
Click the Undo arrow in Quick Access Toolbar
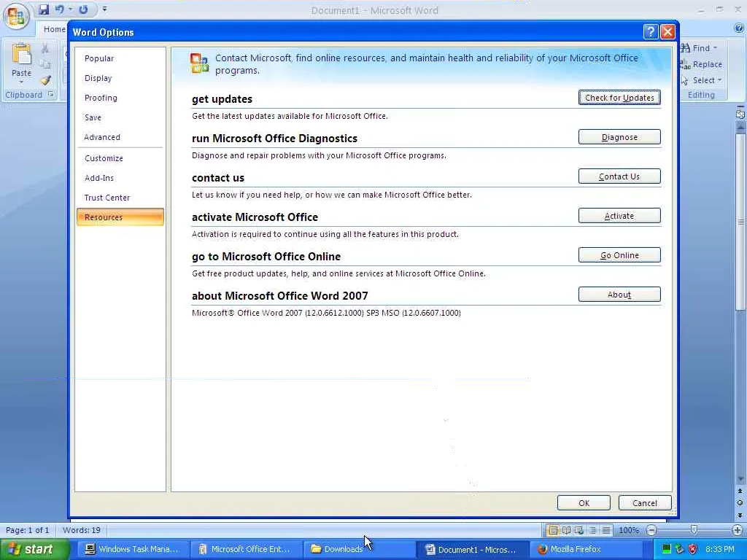click(x=59, y=9)
